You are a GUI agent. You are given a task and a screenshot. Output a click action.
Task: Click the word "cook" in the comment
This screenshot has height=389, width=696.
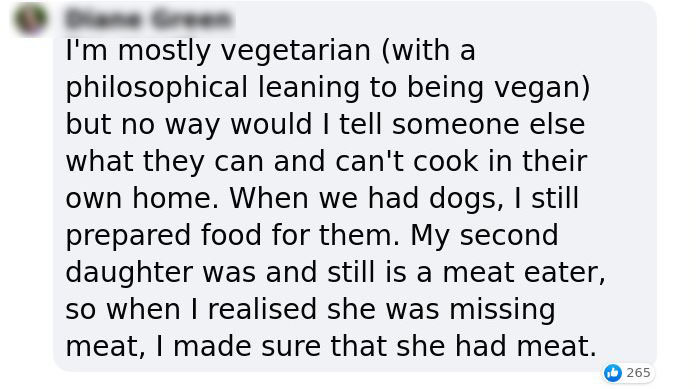point(446,161)
